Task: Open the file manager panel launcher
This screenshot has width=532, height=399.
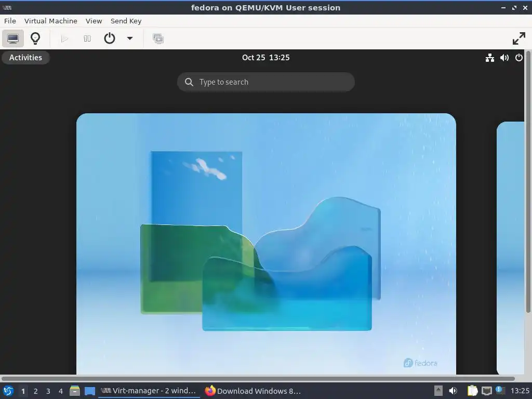Action: [75, 391]
